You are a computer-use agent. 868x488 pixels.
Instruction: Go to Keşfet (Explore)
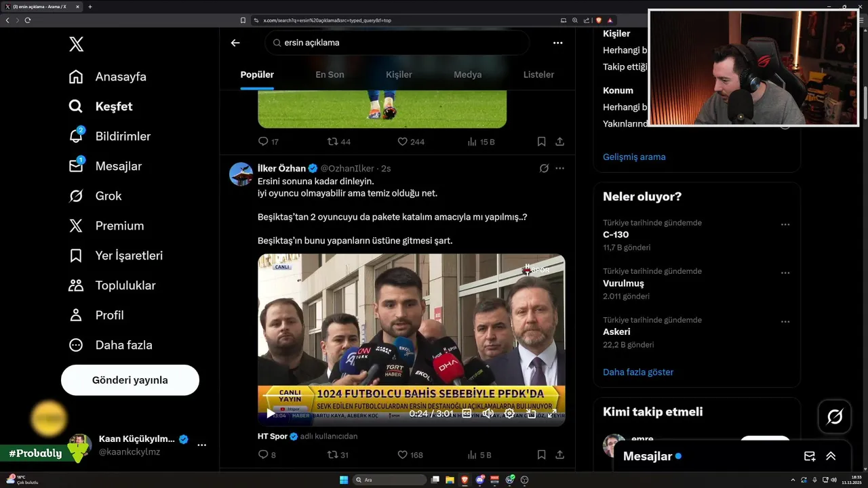coord(100,106)
